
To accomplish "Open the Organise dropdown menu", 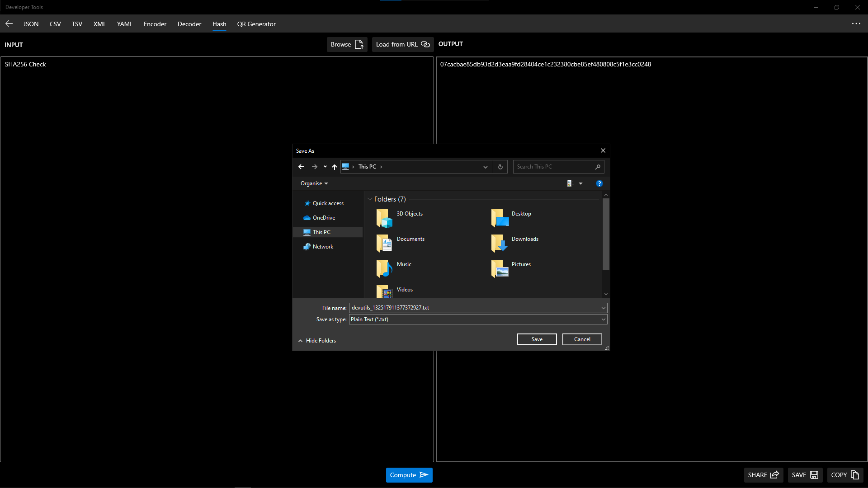I will 314,183.
